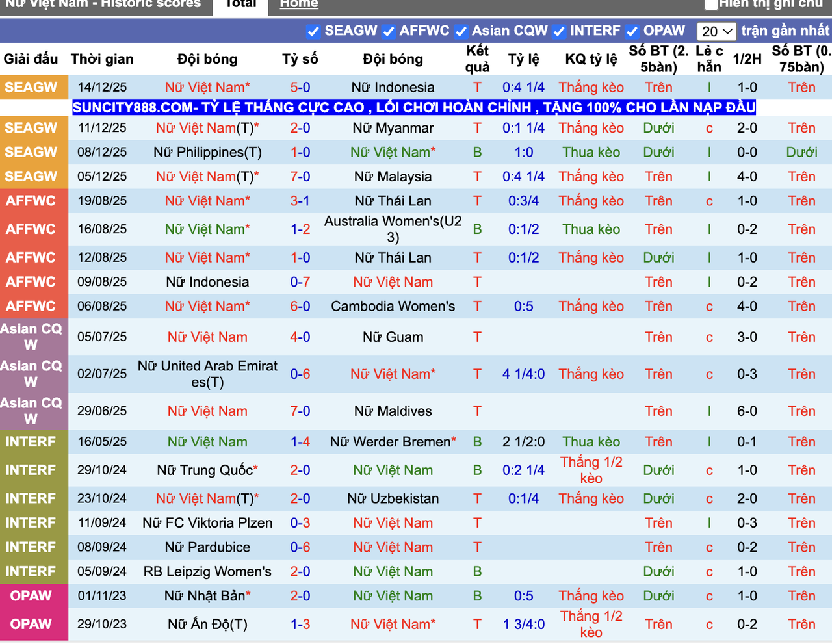This screenshot has height=644, width=832.
Task: Open Nữ Werder Bremen team link
Action: tap(390, 442)
